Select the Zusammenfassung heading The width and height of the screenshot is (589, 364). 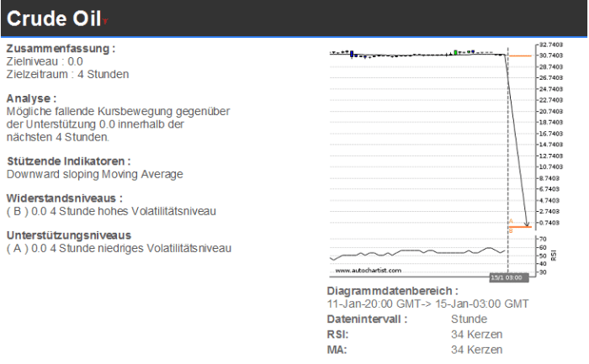point(61,49)
